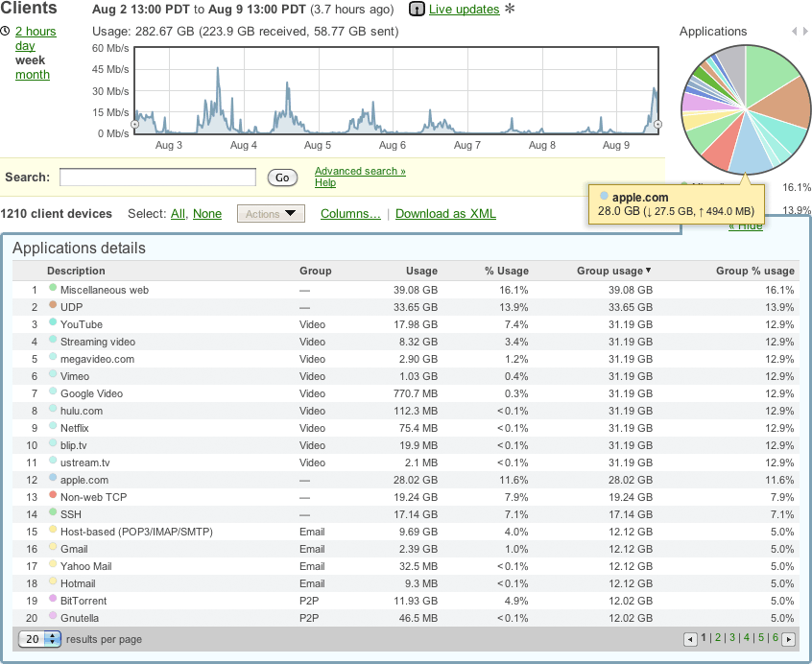The width and height of the screenshot is (812, 664).
Task: Sort by Group % usage header
Action: (755, 271)
